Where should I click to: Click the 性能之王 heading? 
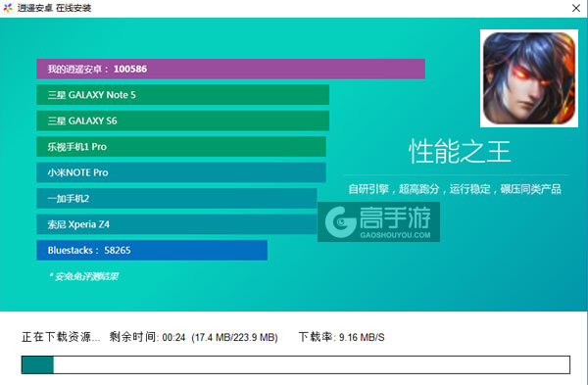coord(460,151)
